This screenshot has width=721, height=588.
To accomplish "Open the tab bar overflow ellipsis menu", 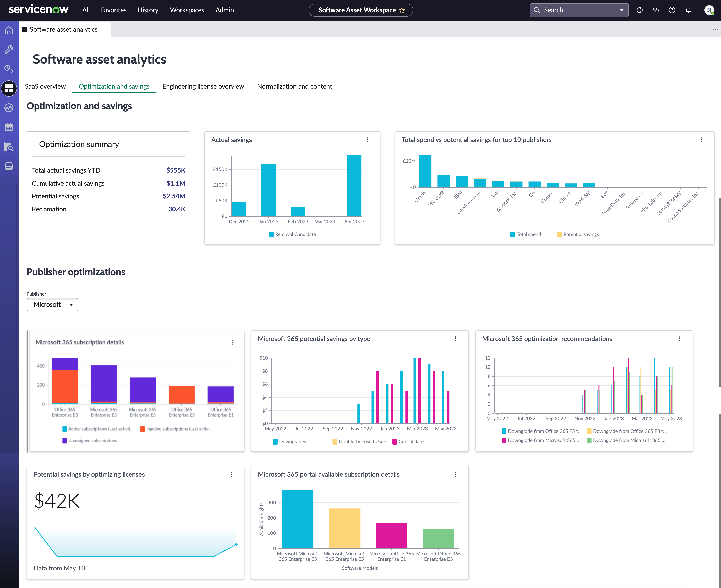I will tap(715, 29).
